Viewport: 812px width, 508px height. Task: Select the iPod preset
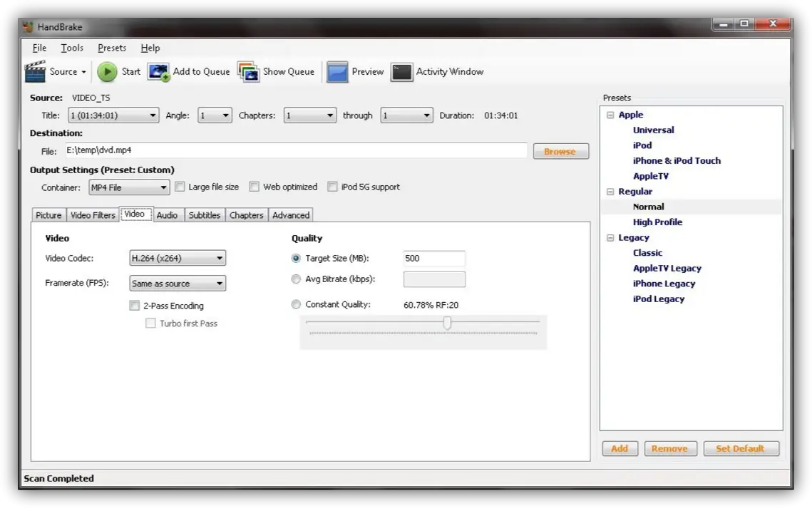point(642,145)
